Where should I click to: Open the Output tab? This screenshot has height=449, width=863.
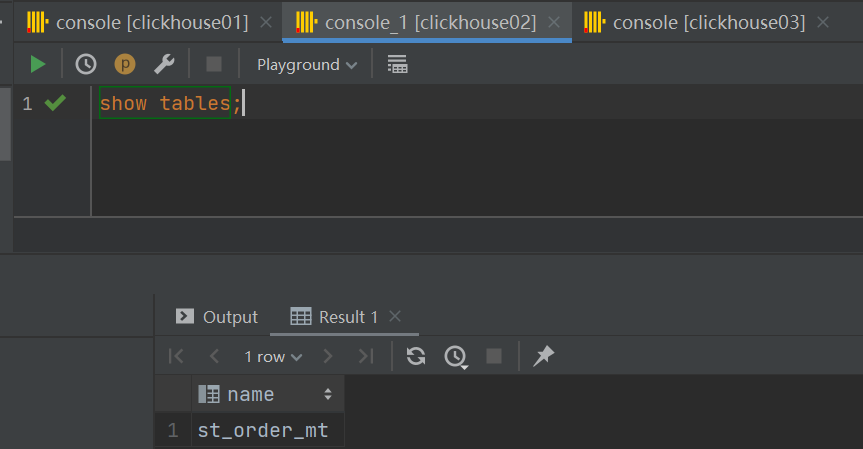click(x=217, y=317)
